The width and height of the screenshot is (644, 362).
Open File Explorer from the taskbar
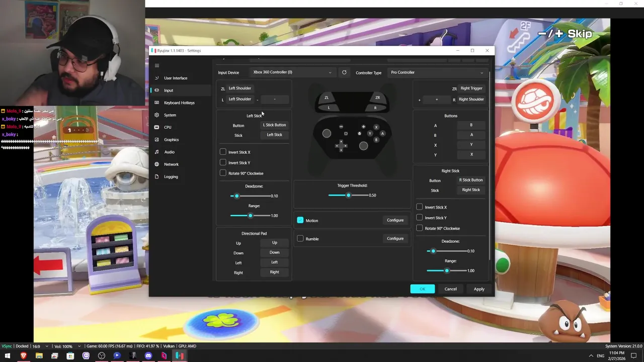tap(39, 356)
